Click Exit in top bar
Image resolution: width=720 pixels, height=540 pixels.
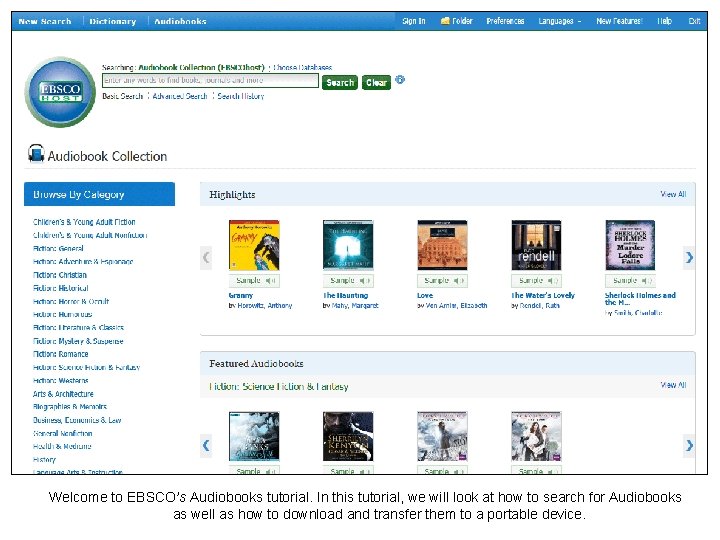click(694, 21)
